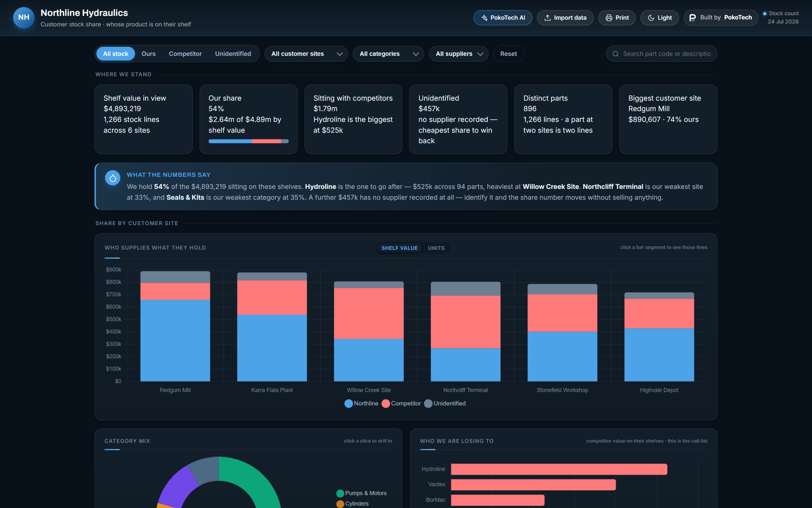Click the Hydroline competitor bar
The width and height of the screenshot is (812, 508).
(559, 469)
